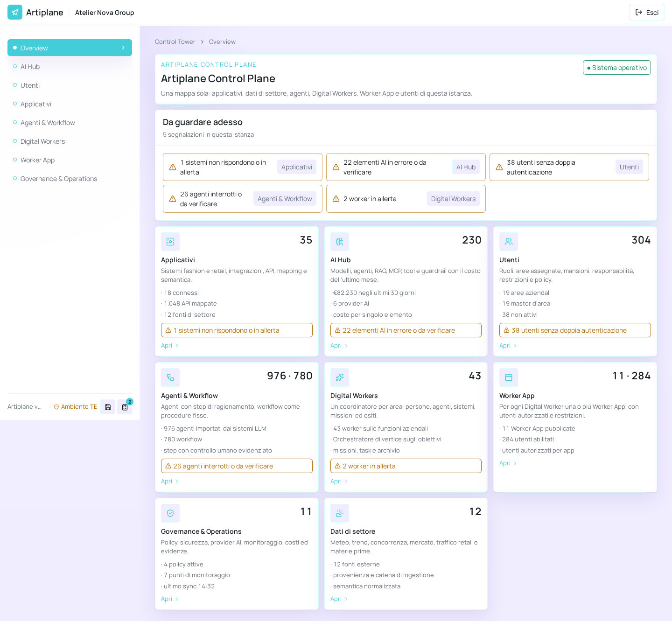Open the Utenti card via Apri

point(508,346)
